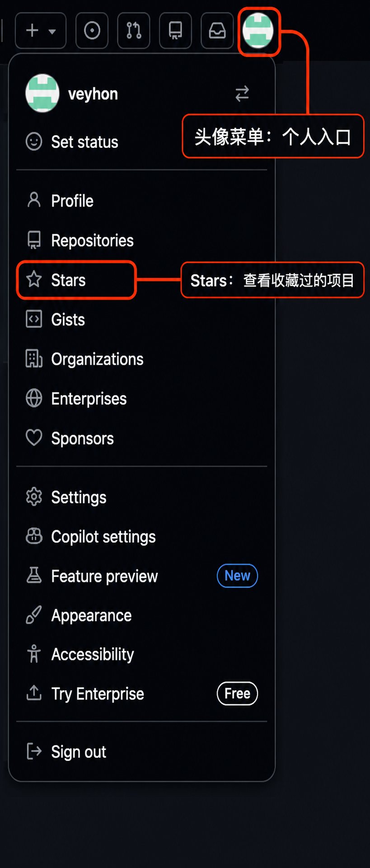Open the Sponsors menu item
Viewport: 370px width, 868px height.
coord(142,438)
